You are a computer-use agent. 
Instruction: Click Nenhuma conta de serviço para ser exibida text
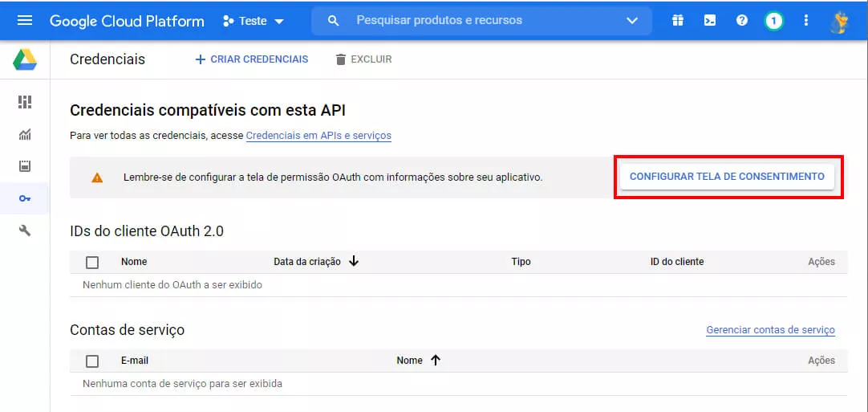182,384
